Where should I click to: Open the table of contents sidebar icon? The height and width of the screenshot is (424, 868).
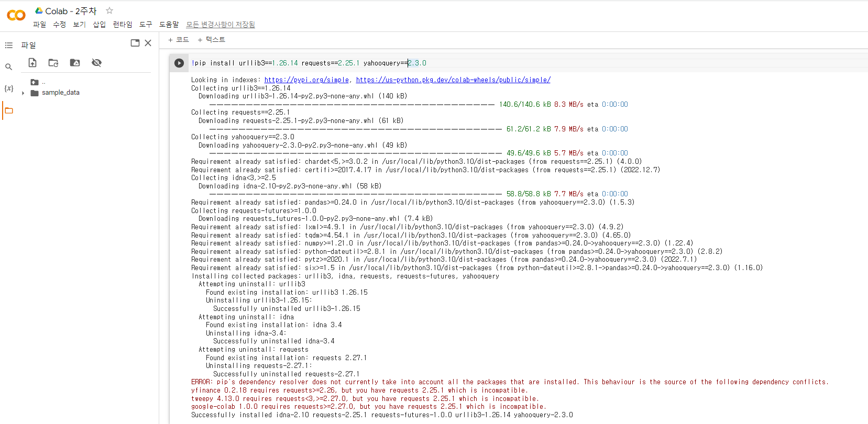coord(9,46)
